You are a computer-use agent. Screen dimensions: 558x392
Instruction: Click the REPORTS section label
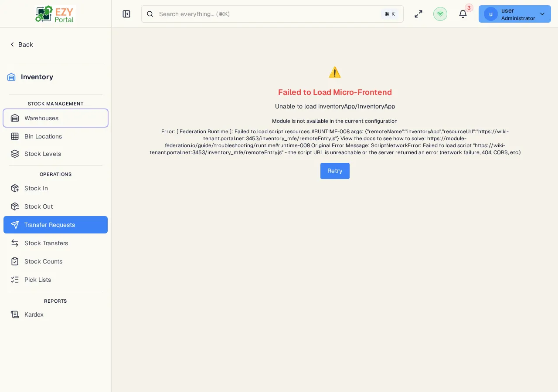click(x=56, y=301)
